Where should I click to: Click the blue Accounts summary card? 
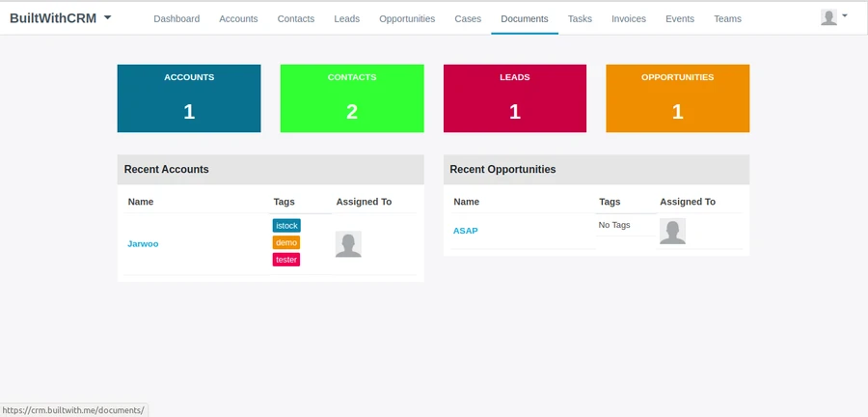[189, 98]
